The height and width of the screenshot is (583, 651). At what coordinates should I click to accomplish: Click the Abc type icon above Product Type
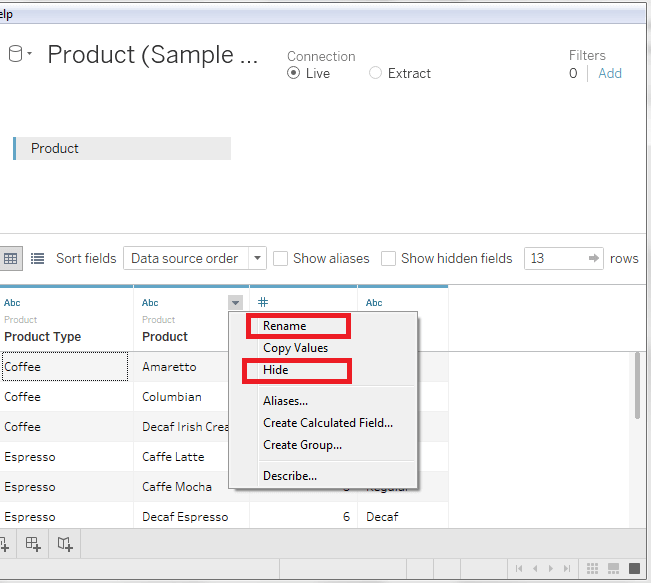(12, 303)
